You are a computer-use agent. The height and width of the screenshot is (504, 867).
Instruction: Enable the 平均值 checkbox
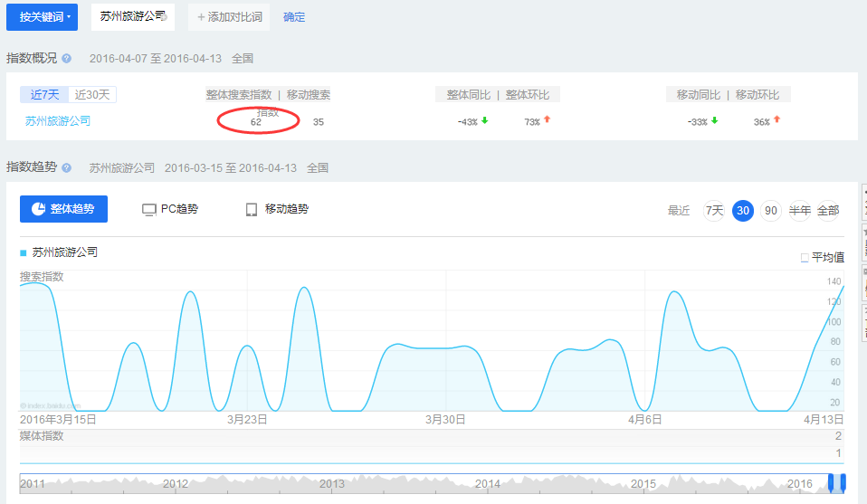(x=805, y=258)
